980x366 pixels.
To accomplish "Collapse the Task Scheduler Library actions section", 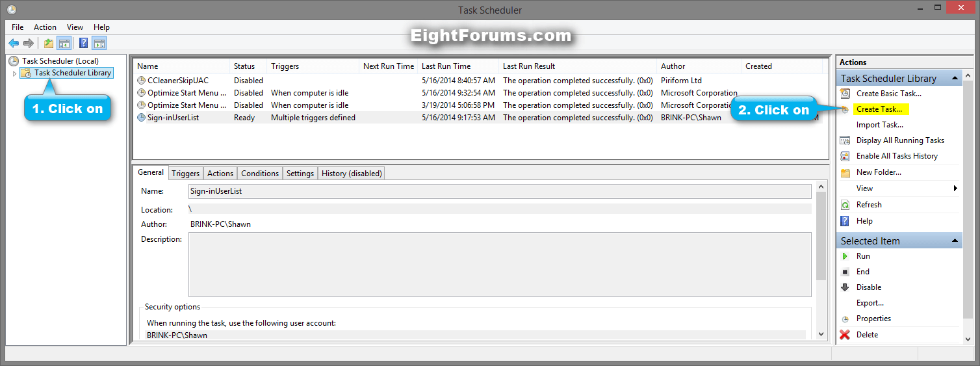I will pos(955,79).
